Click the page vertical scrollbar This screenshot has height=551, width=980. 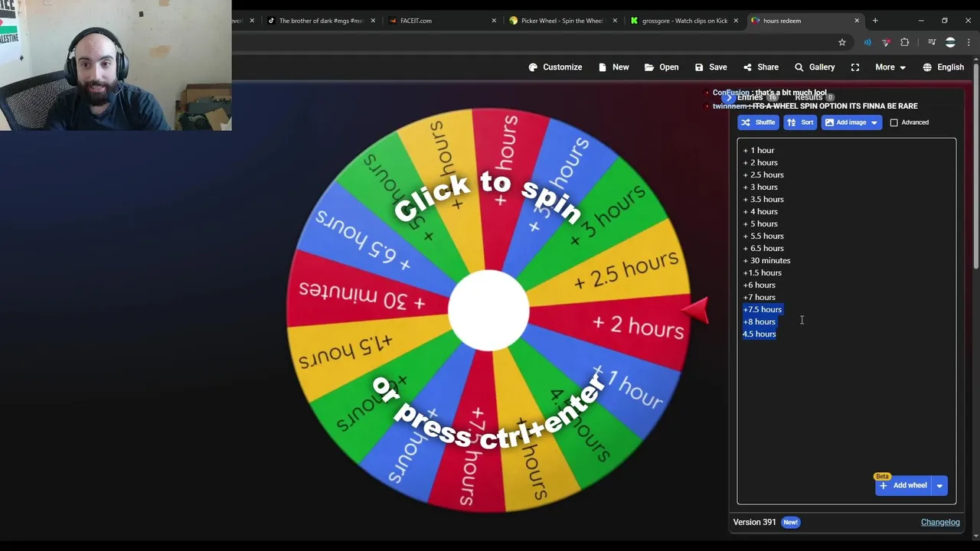(976, 165)
